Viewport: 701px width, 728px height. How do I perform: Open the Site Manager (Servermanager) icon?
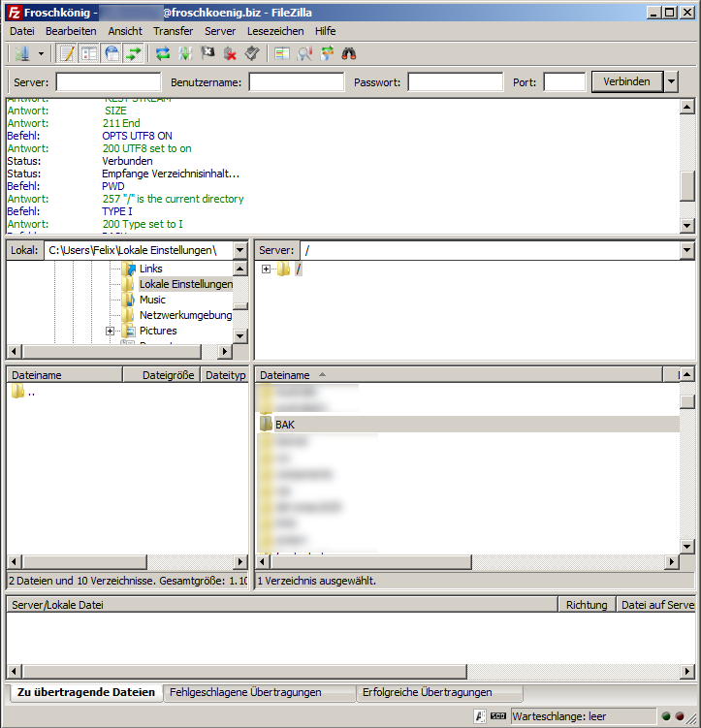20,53
